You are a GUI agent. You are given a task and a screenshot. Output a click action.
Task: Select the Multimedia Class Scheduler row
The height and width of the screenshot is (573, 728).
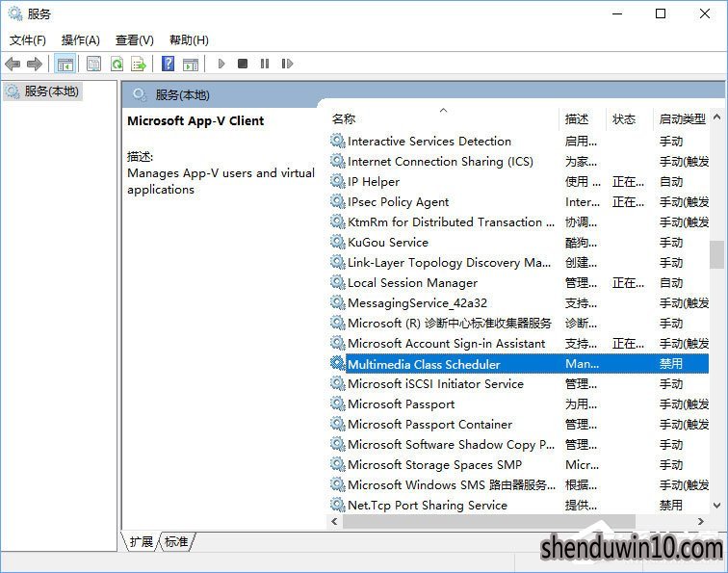[x=519, y=364]
